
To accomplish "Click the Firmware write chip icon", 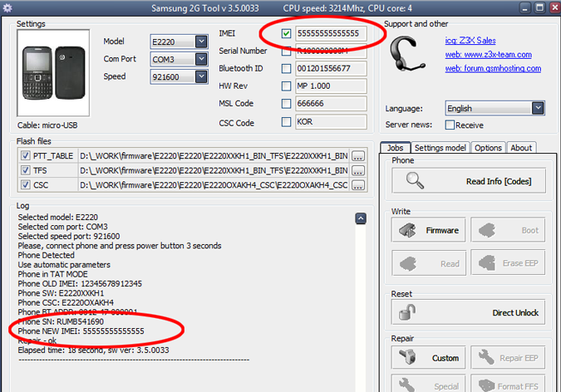I will pos(407,230).
